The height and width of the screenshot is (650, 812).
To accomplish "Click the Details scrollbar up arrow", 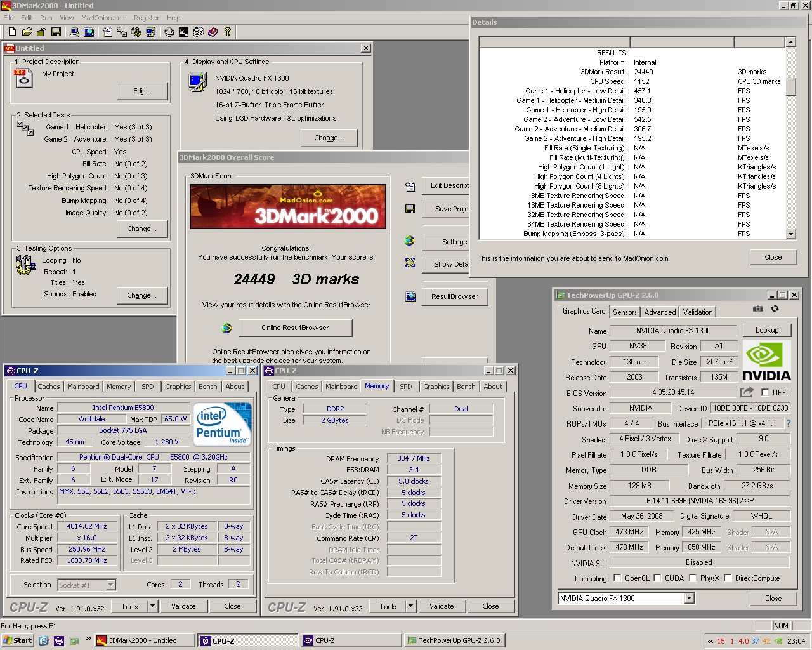I will point(790,42).
